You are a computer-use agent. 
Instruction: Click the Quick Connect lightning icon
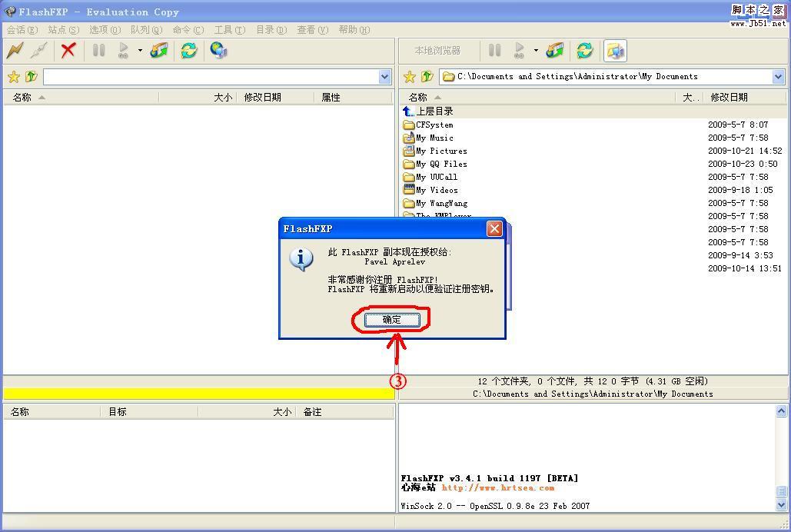(15, 51)
